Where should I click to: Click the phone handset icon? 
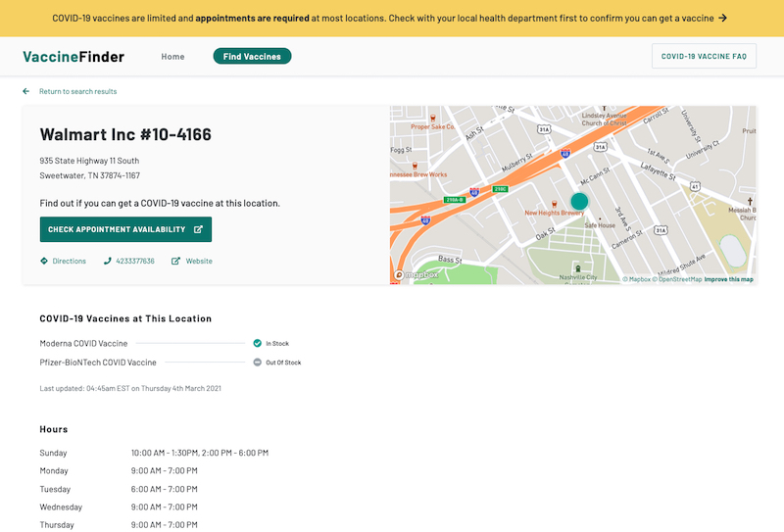click(107, 261)
